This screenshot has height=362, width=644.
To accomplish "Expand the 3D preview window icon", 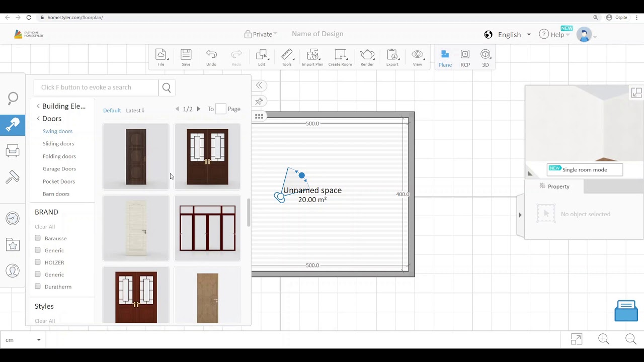I will (x=636, y=93).
